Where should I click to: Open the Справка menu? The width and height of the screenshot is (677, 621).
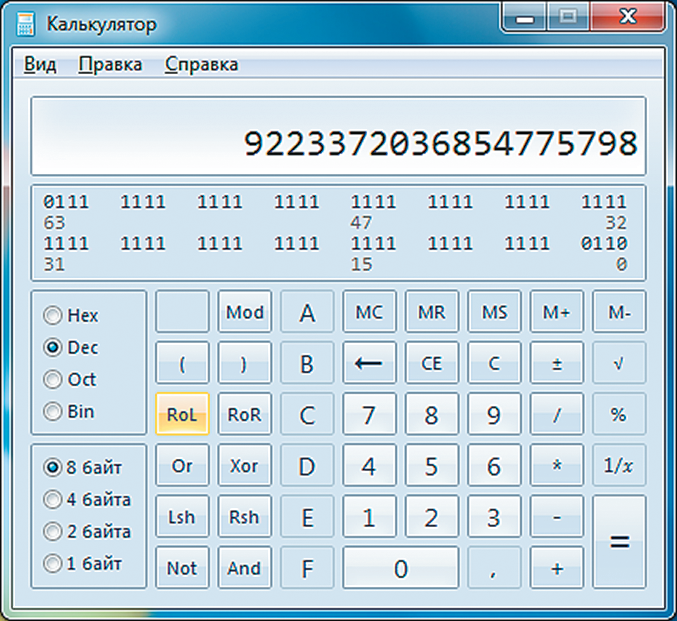pyautogui.click(x=201, y=65)
